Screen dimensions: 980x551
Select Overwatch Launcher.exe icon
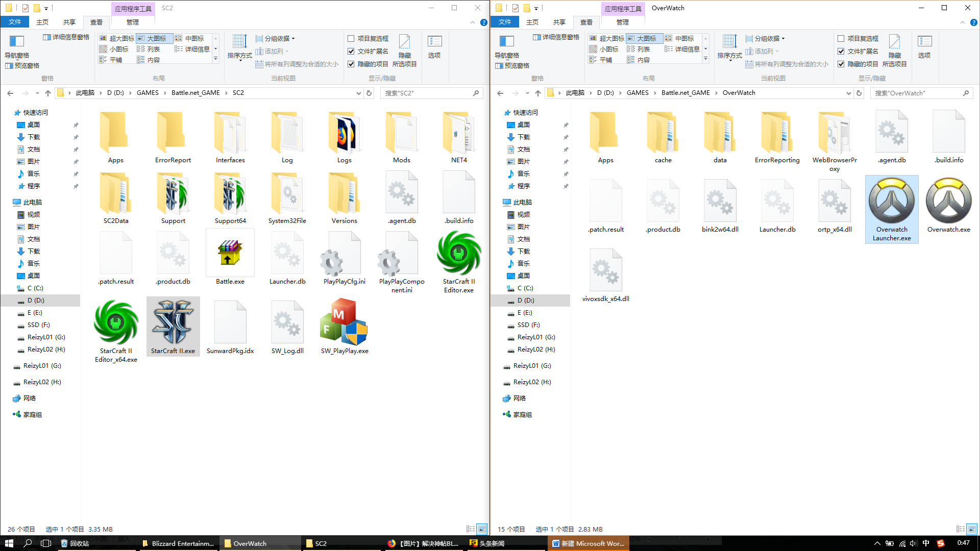tap(892, 209)
